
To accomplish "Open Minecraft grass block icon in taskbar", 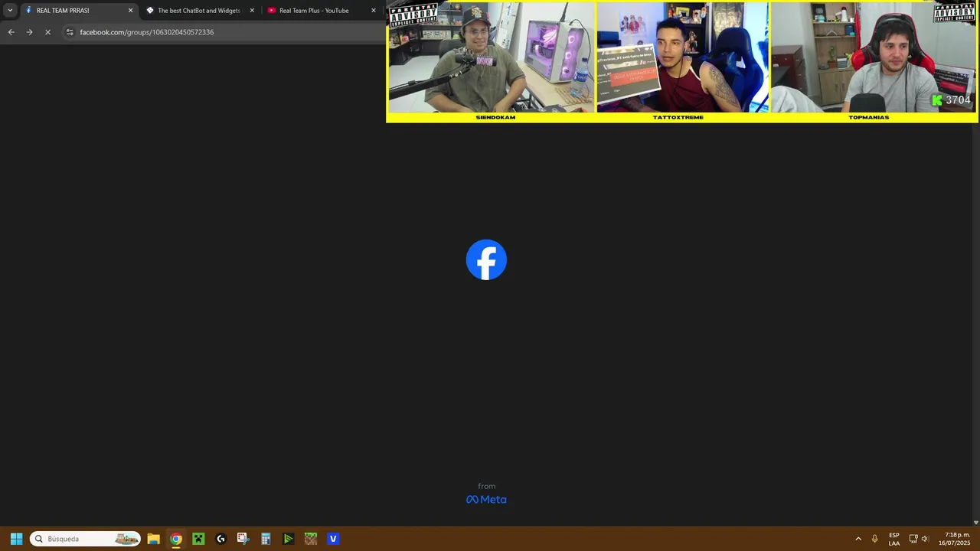I will coord(310,539).
